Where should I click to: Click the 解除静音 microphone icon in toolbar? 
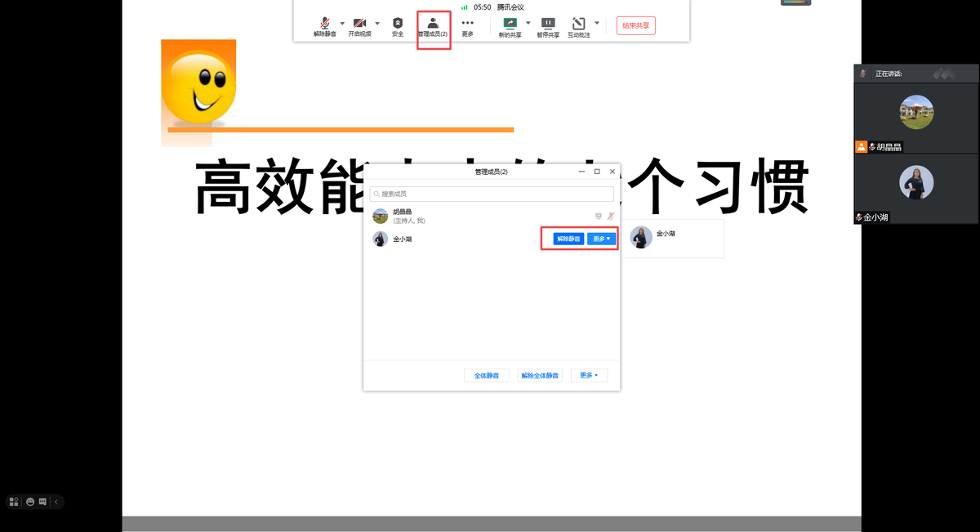[324, 25]
